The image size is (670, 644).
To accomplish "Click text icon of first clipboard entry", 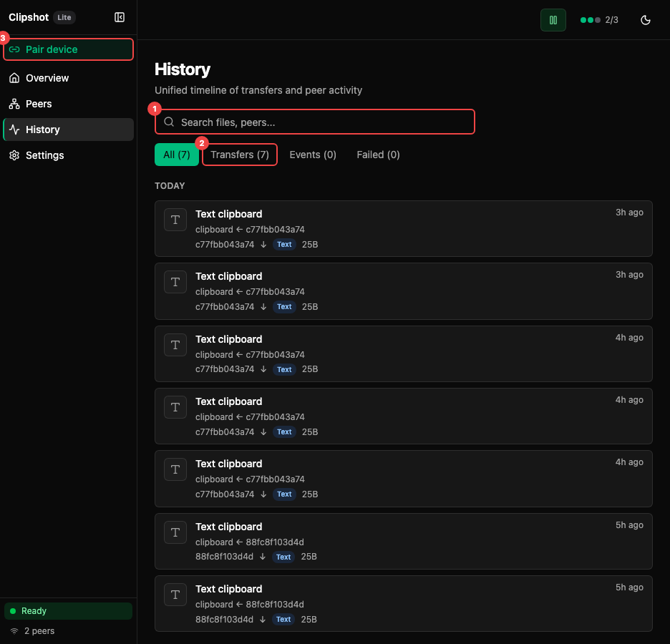I will tap(175, 220).
